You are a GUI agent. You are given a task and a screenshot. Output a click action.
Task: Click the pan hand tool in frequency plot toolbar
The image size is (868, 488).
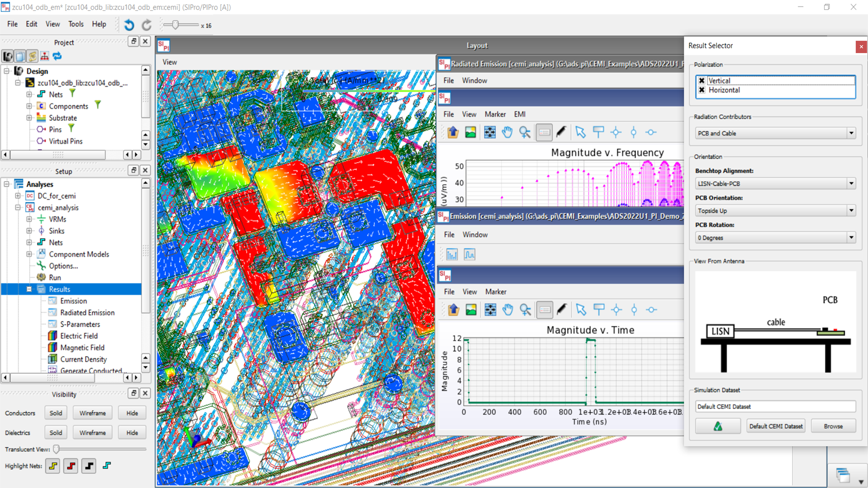(x=507, y=132)
